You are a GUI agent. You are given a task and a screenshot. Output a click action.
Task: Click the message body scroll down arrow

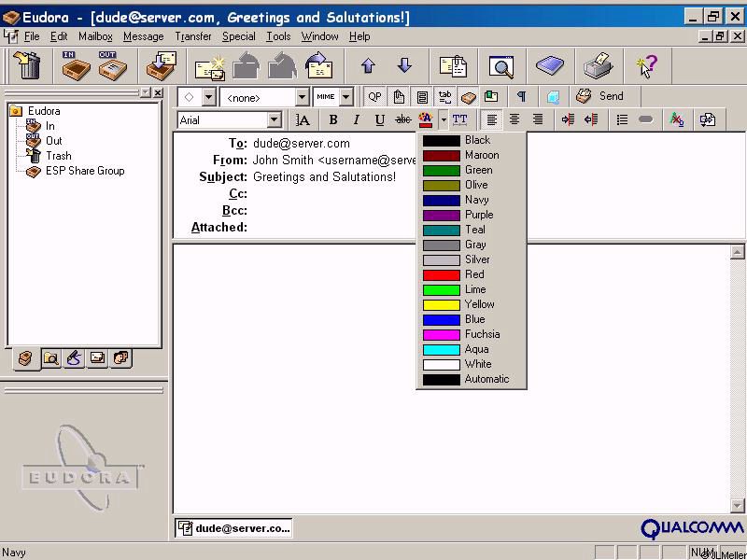(x=737, y=505)
